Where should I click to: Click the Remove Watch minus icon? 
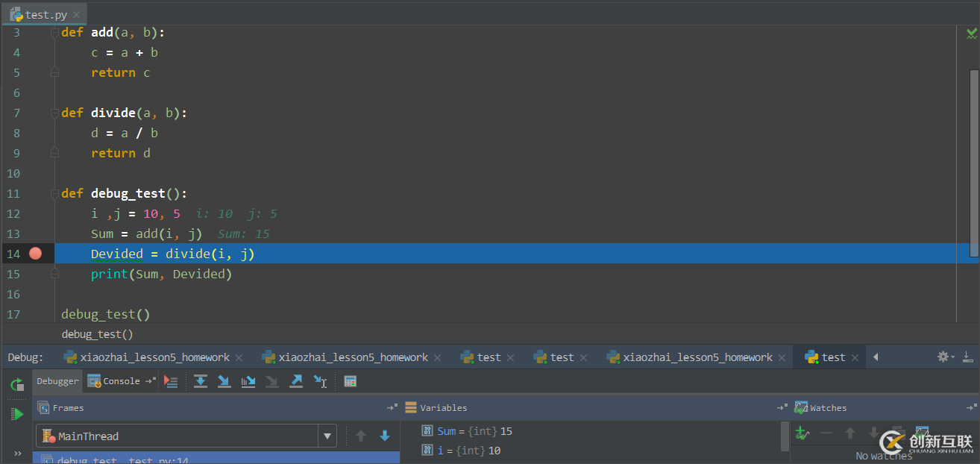click(x=826, y=433)
